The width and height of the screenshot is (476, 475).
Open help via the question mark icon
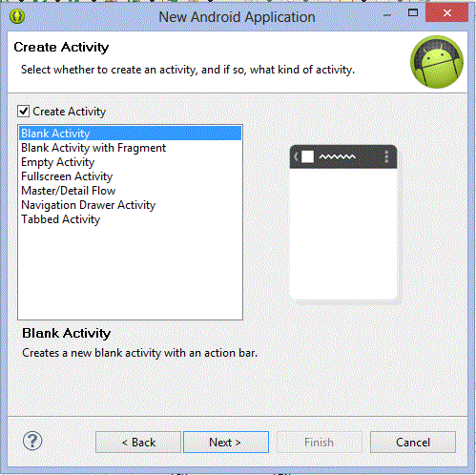pos(32,441)
